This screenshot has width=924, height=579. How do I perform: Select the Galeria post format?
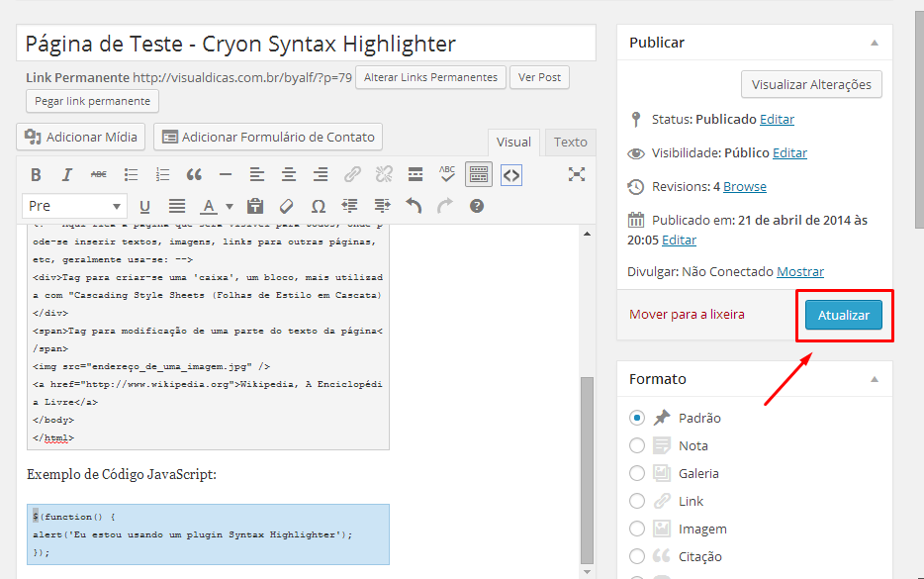pos(637,473)
